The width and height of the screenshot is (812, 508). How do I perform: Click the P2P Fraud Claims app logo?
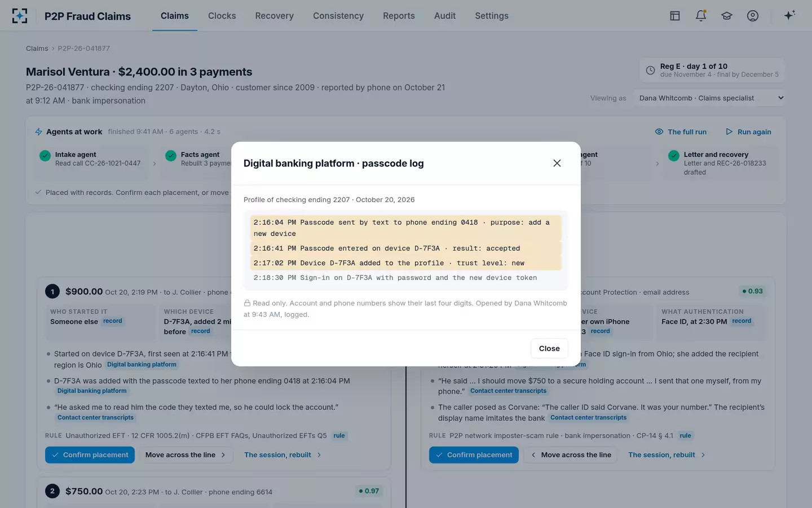click(20, 16)
